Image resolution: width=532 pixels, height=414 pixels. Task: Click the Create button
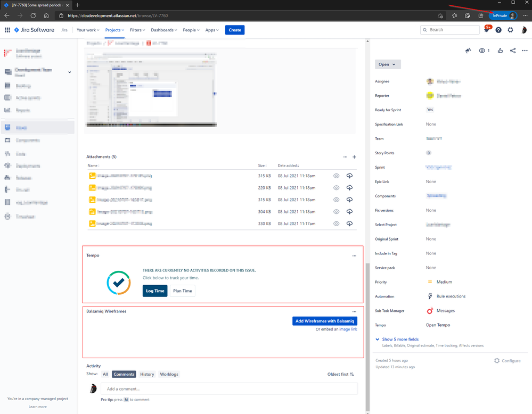[235, 30]
